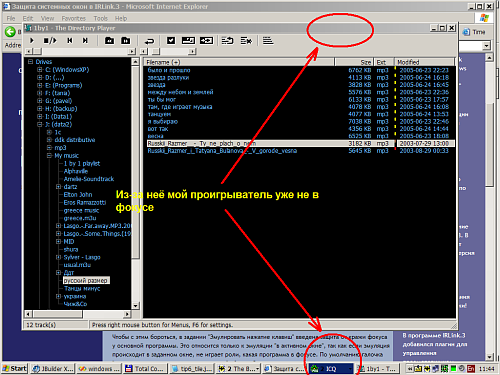Switch to ICQ taskbar button
500x375 pixels.
pyautogui.click(x=330, y=369)
